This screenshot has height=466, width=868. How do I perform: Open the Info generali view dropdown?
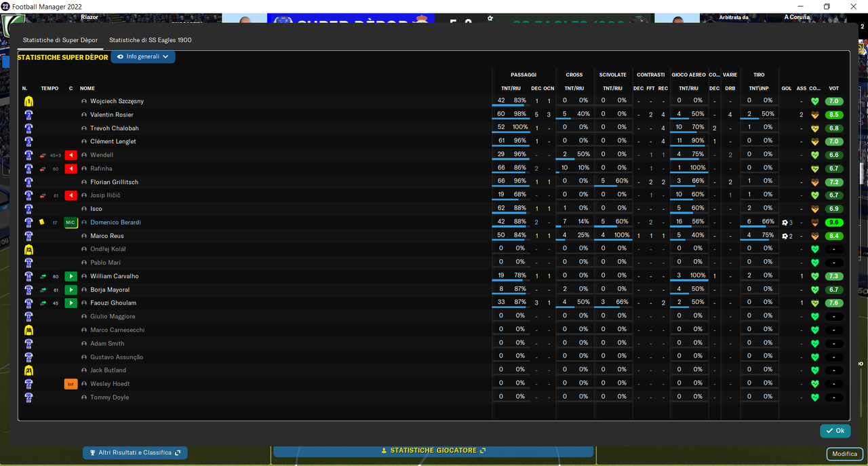(x=143, y=57)
